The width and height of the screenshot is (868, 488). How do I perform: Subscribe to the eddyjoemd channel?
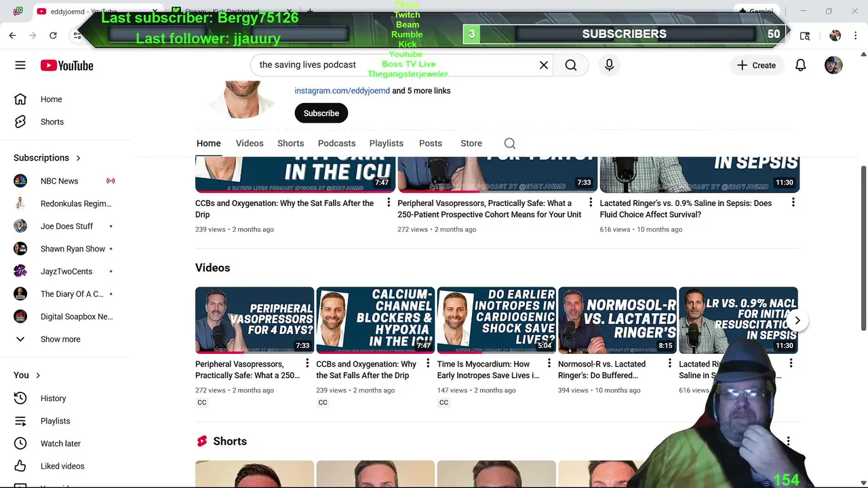click(x=321, y=113)
